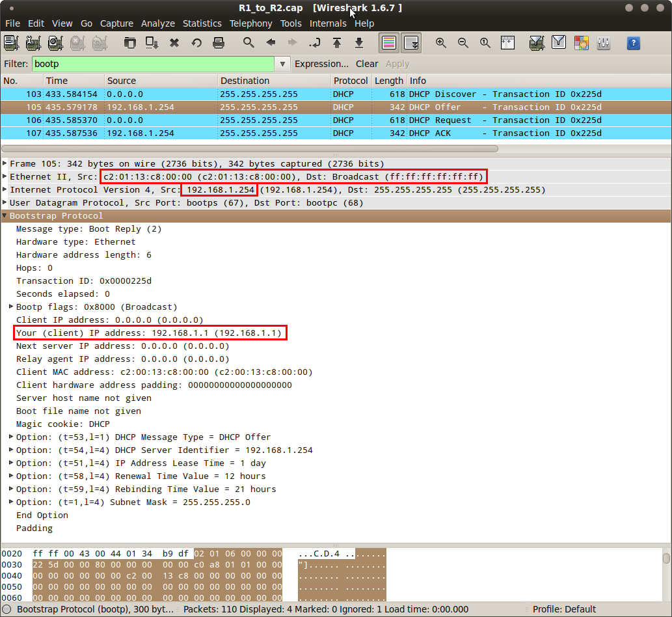Screen dimensions: 672x617
Task: Jump to the last packet
Action: click(x=359, y=43)
